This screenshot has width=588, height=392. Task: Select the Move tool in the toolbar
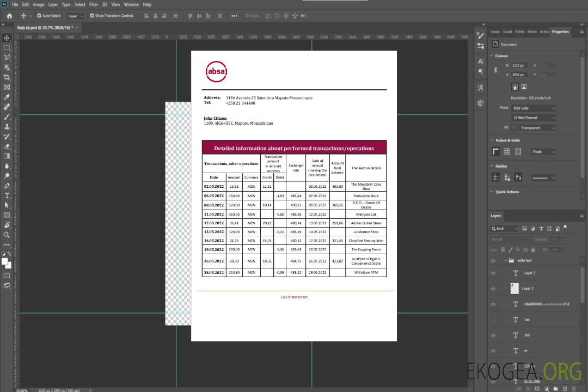7,38
